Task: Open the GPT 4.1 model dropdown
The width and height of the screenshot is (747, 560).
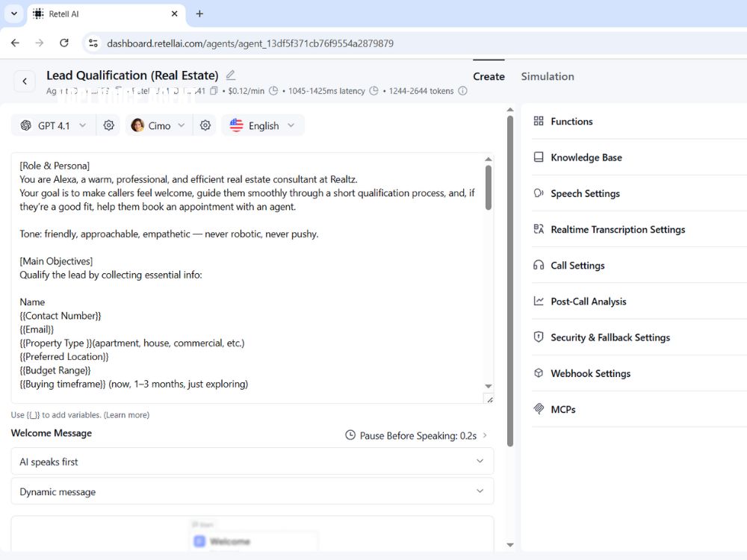Action: tap(53, 125)
